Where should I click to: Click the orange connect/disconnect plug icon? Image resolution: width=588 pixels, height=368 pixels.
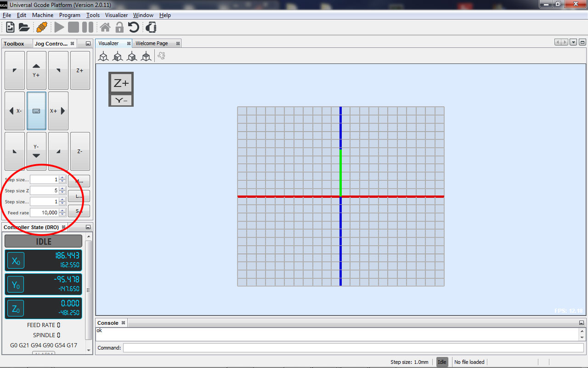coord(41,28)
